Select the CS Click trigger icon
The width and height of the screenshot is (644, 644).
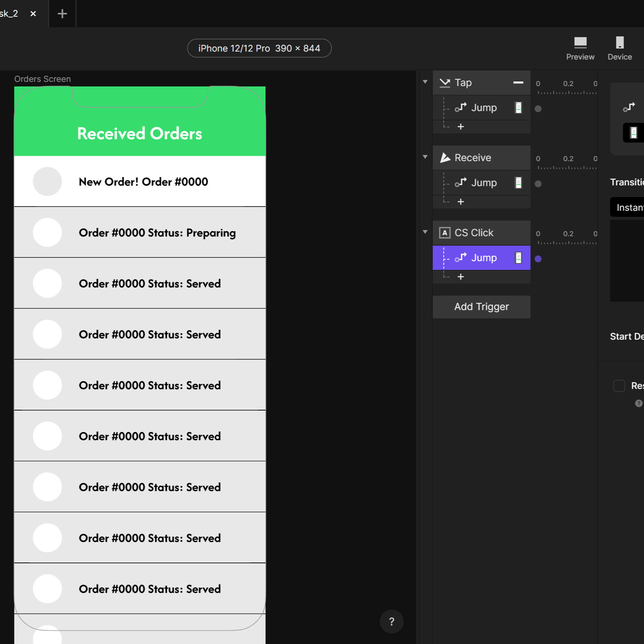tap(444, 233)
